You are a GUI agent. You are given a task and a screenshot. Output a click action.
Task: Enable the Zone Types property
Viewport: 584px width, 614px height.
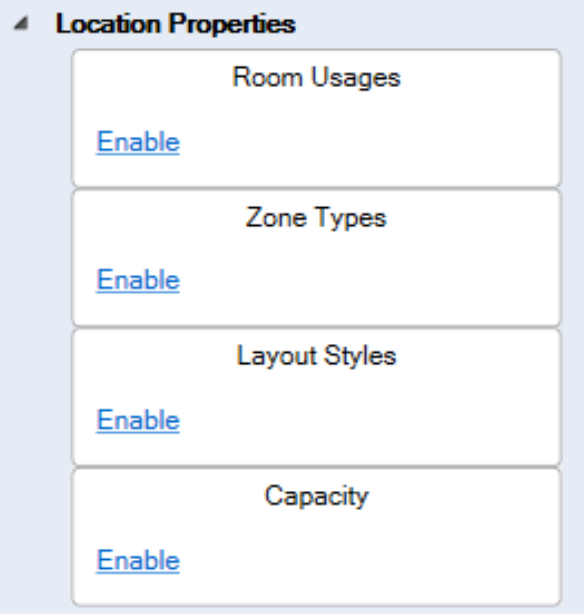[x=138, y=280]
